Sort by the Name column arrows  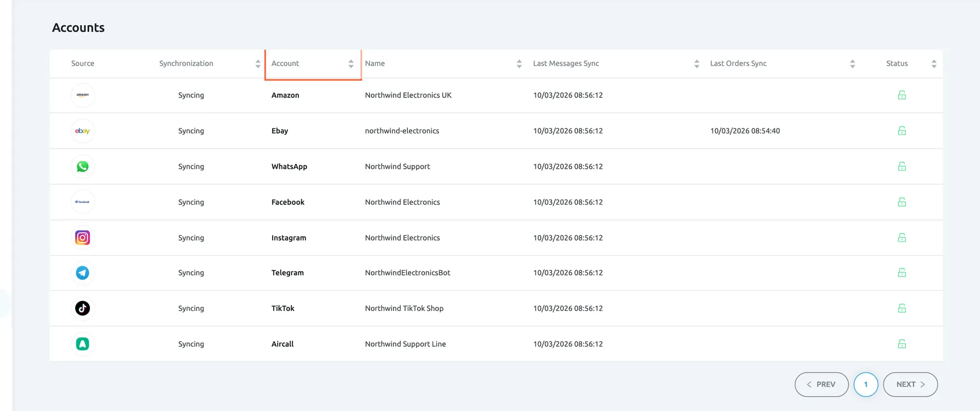pyautogui.click(x=519, y=64)
